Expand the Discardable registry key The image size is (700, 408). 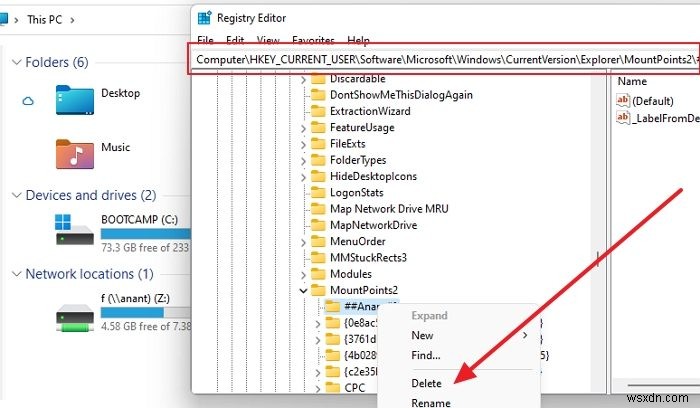click(x=303, y=80)
